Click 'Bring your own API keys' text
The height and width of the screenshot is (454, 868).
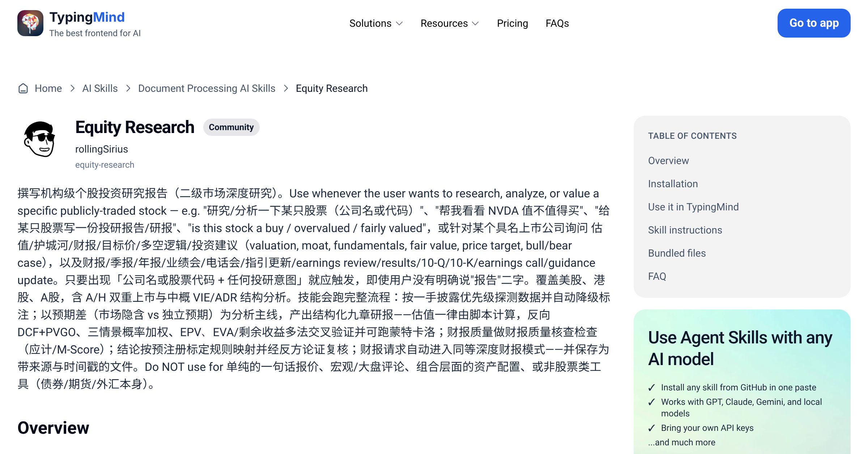(x=707, y=428)
